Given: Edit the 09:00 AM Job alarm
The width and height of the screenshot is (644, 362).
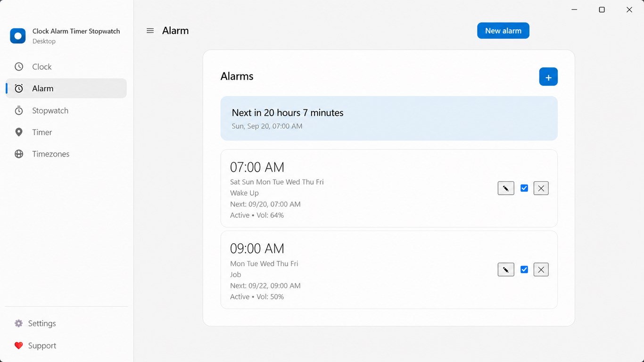Looking at the screenshot, I should [x=506, y=270].
